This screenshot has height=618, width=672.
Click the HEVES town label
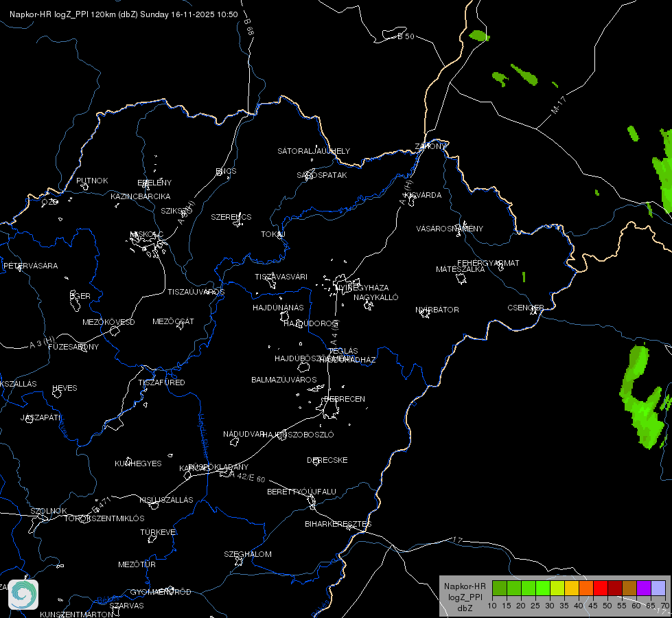click(x=65, y=388)
